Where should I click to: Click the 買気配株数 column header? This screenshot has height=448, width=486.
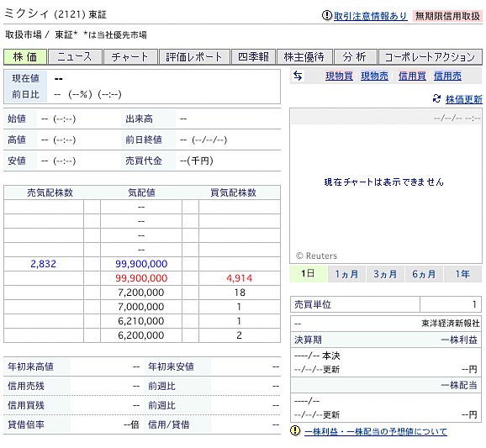coord(233,192)
